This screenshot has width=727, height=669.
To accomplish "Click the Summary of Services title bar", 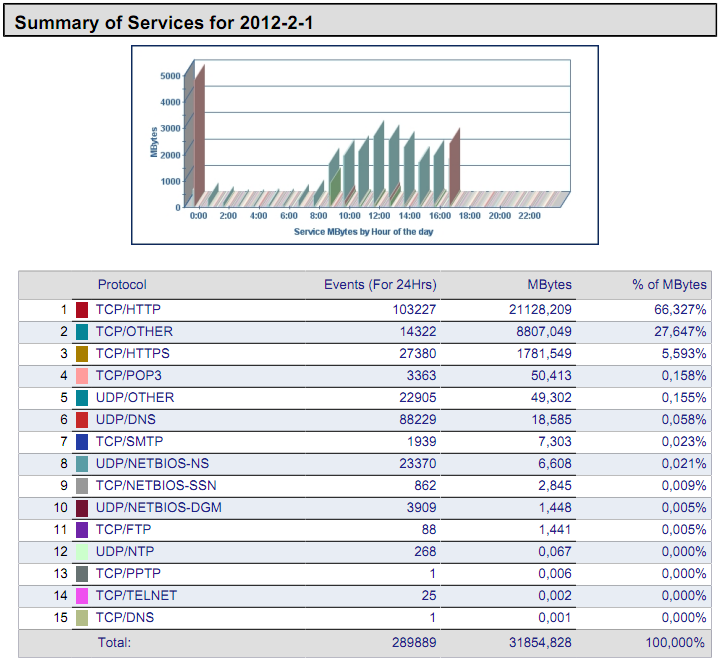I will click(x=360, y=22).
